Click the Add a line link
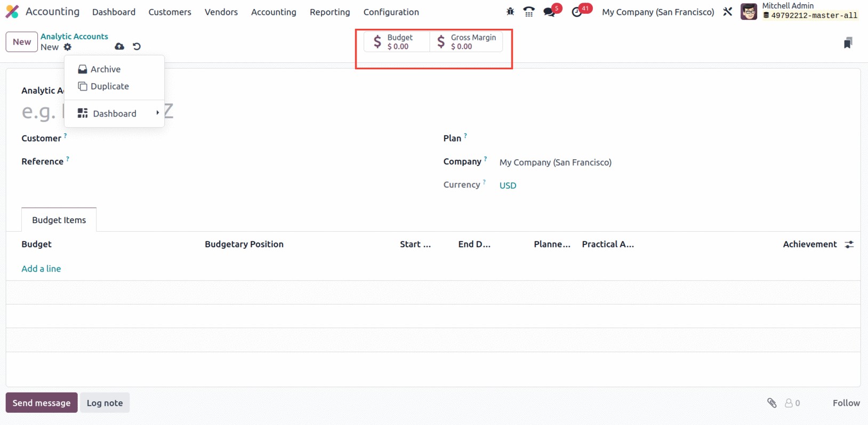 tap(41, 268)
